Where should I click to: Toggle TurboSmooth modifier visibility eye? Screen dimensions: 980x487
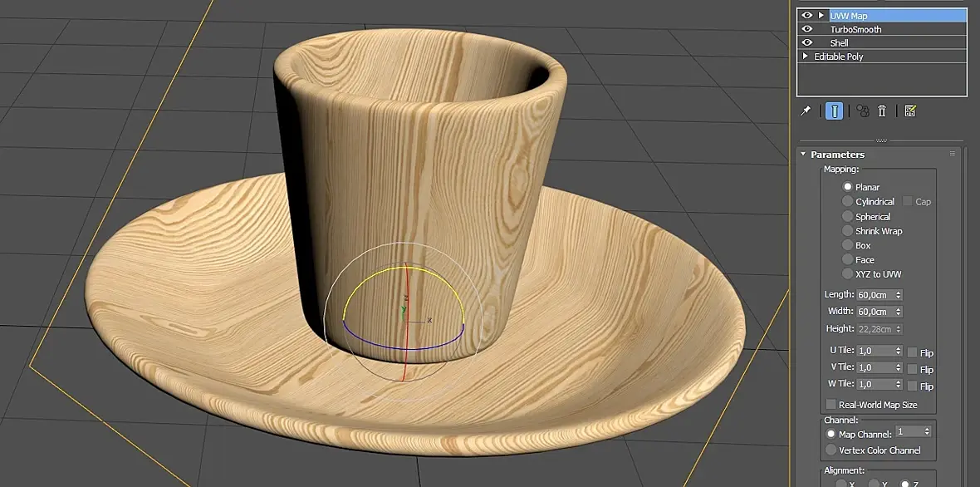pos(807,29)
